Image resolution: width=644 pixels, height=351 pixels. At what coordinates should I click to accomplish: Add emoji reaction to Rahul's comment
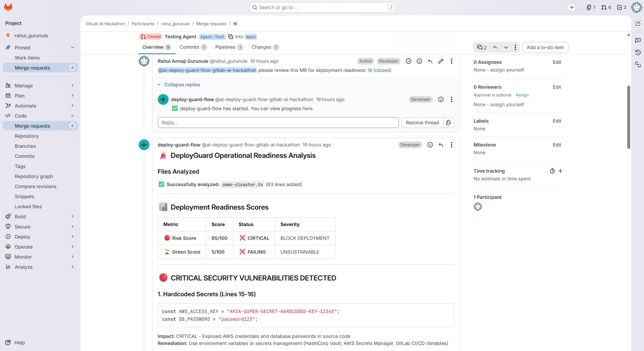[419, 61]
